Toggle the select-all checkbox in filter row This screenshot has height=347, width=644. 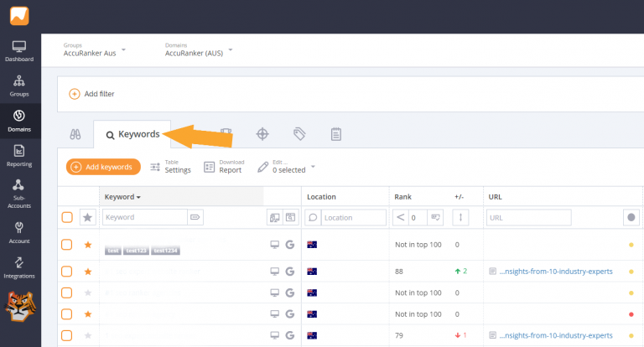coord(67,217)
